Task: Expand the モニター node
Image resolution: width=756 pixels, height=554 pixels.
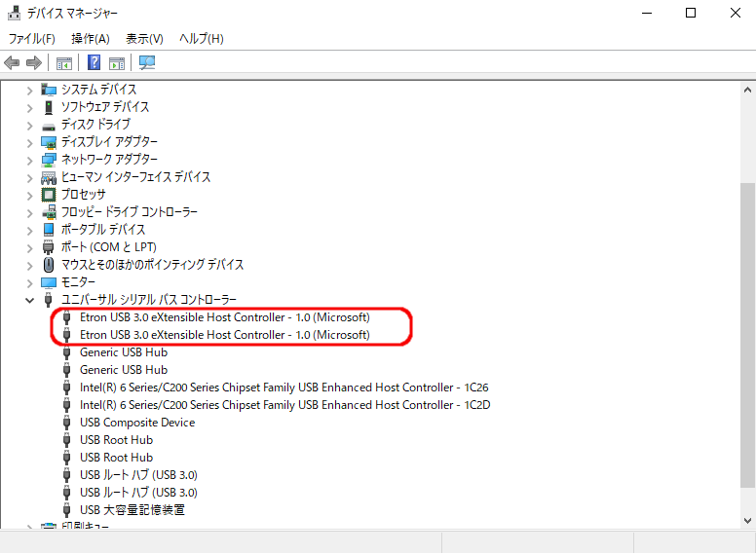Action: click(29, 282)
